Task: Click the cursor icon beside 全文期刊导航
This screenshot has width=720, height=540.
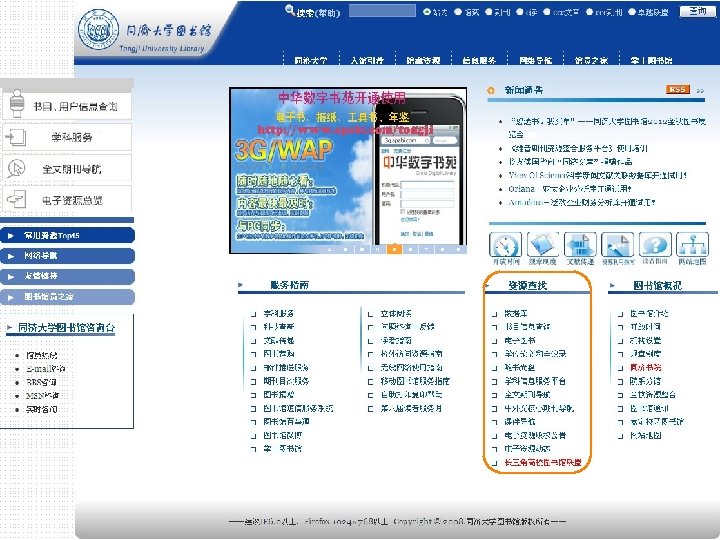Action: pyautogui.click(x=16, y=168)
